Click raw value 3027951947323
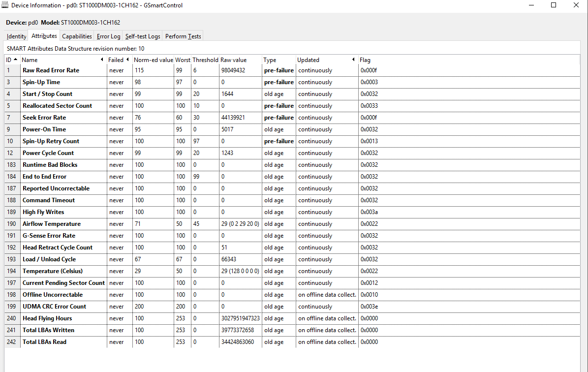 (x=241, y=318)
